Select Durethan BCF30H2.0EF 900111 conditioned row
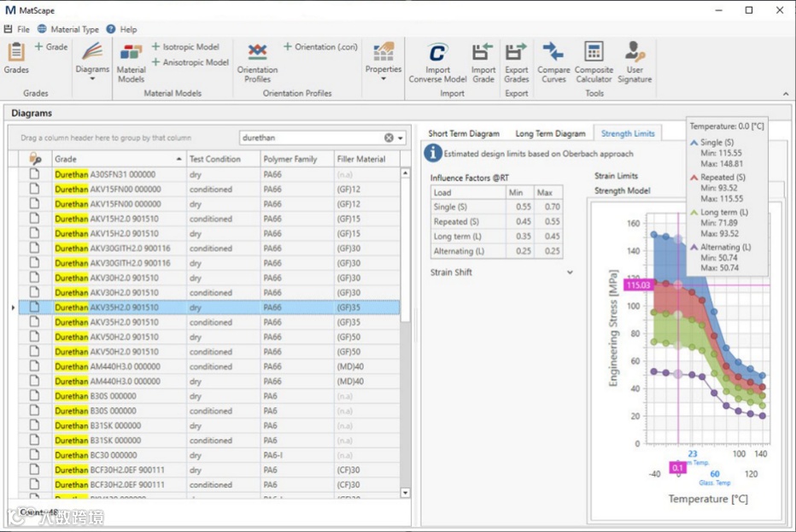Screen dimensions: 796x532 pyautogui.click(x=209, y=484)
